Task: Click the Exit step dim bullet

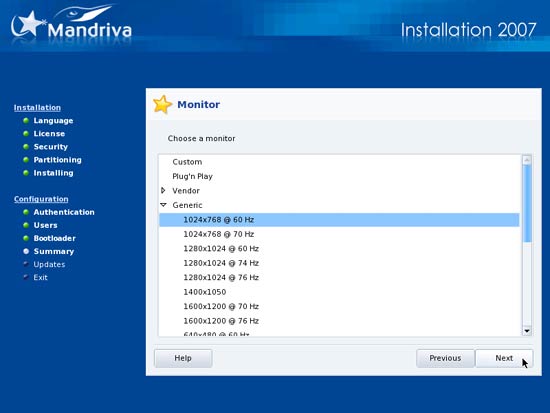Action: pyautogui.click(x=26, y=277)
